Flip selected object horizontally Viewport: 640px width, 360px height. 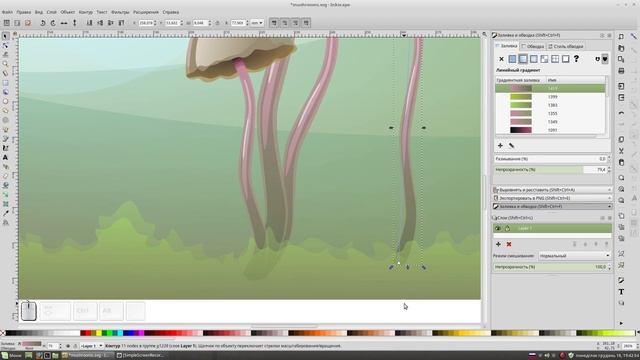64,23
